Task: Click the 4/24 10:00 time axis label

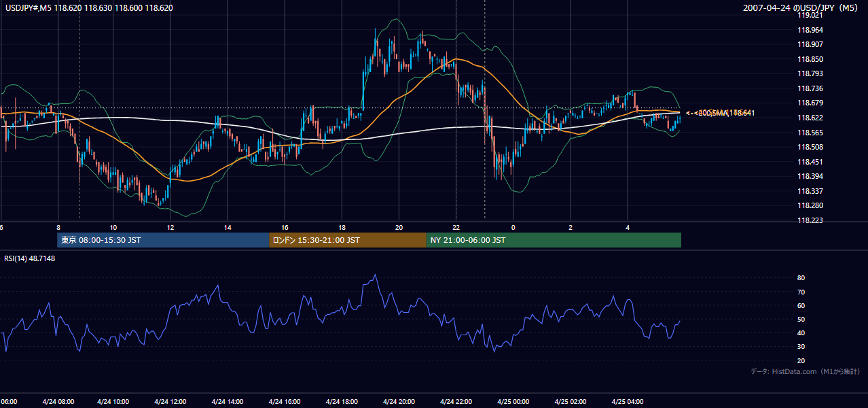Action: 113,401
